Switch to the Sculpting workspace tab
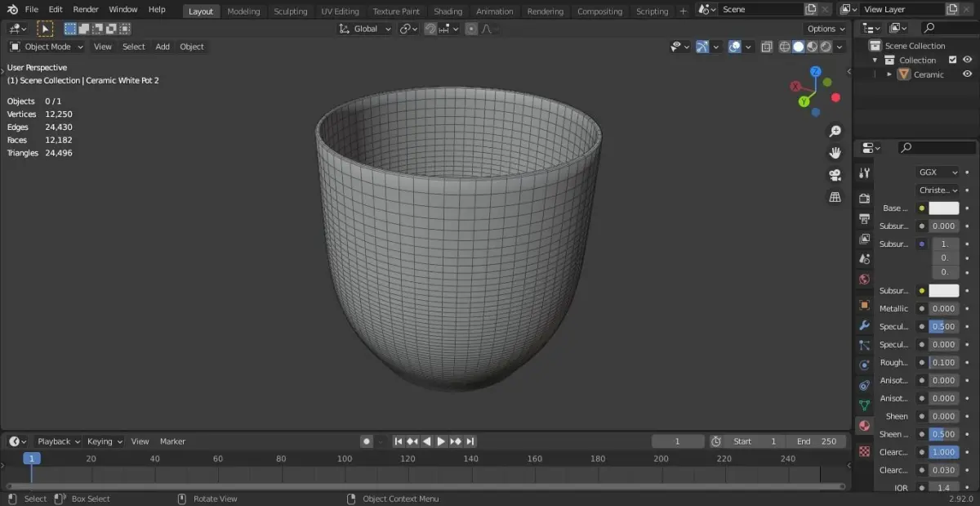 tap(290, 11)
